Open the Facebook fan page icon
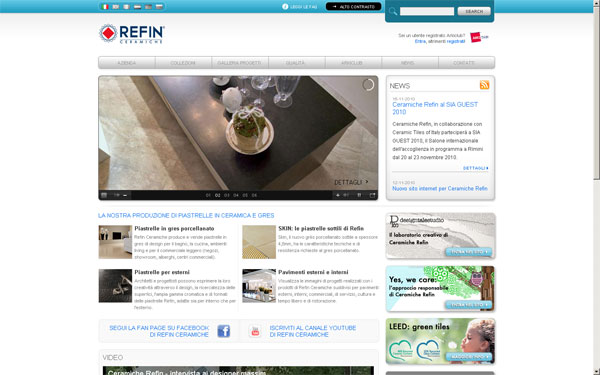 point(223,331)
